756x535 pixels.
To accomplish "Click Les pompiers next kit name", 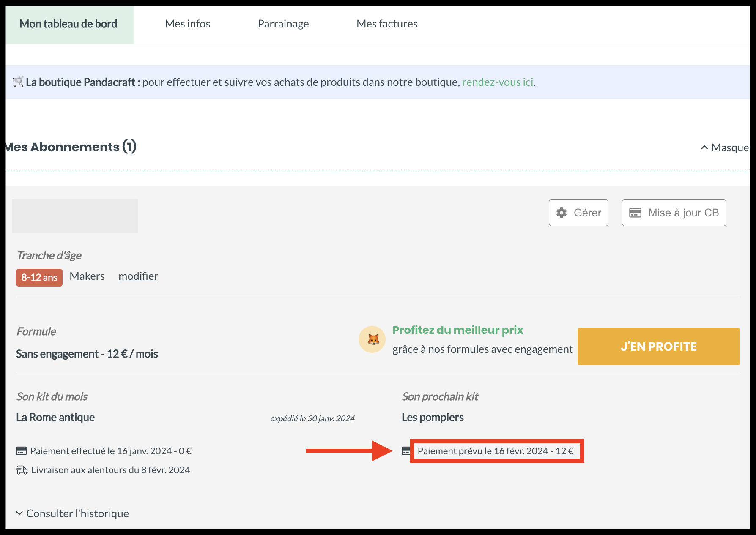I will point(433,418).
